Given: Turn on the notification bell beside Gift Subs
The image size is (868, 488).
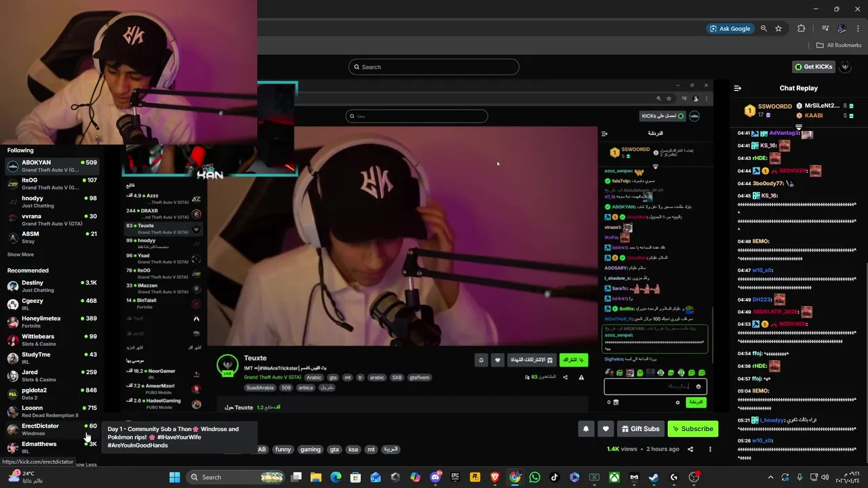Looking at the screenshot, I should coord(586,428).
